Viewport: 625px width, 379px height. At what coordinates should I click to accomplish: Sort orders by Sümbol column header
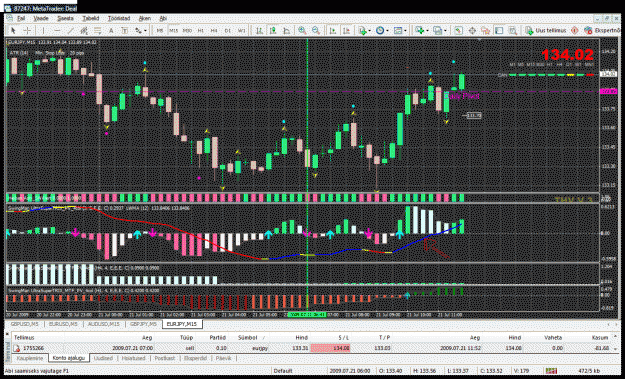point(248,337)
